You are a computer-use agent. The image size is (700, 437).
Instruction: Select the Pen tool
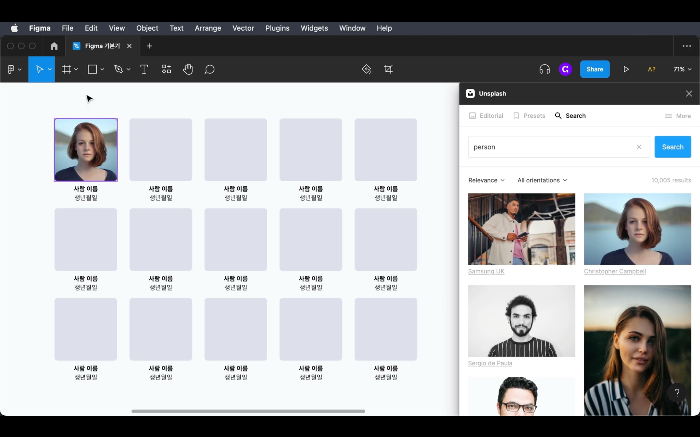118,69
